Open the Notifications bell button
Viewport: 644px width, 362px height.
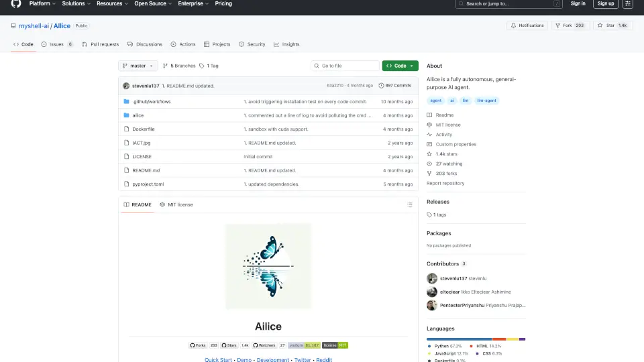(527, 25)
